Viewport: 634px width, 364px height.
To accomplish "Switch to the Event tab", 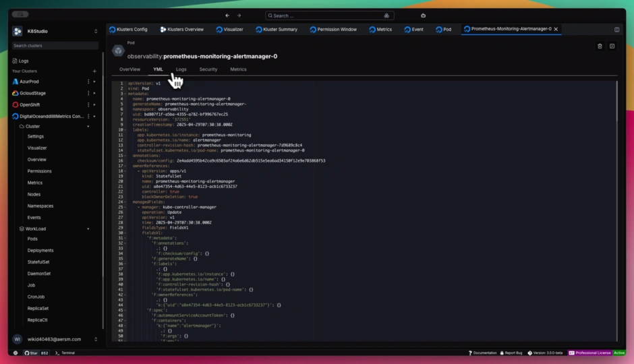I will tap(413, 30).
